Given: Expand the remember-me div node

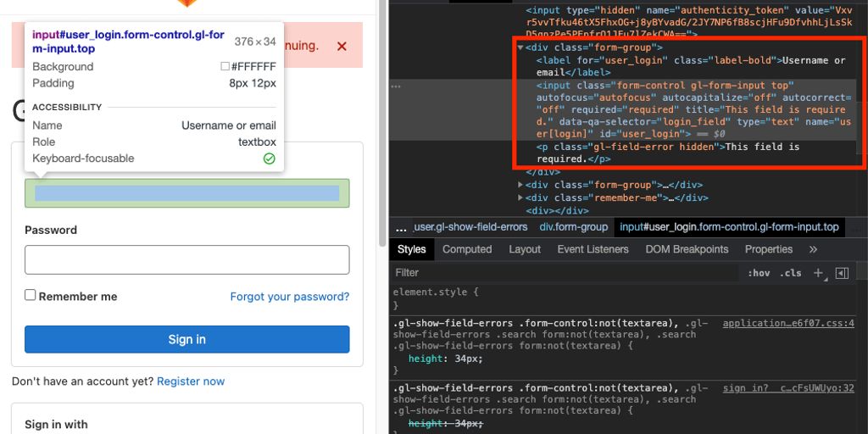Looking at the screenshot, I should 520,197.
